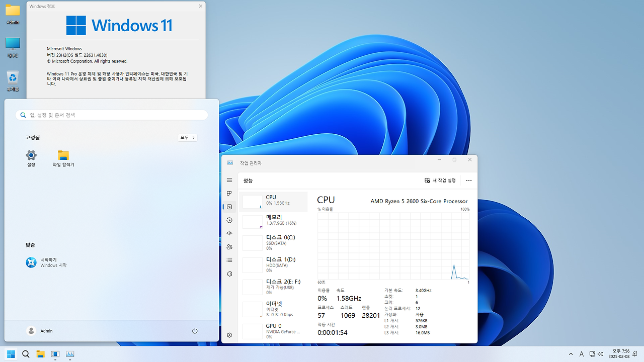The height and width of the screenshot is (362, 644).
Task: Click the 28201 handles value
Action: pos(371,316)
